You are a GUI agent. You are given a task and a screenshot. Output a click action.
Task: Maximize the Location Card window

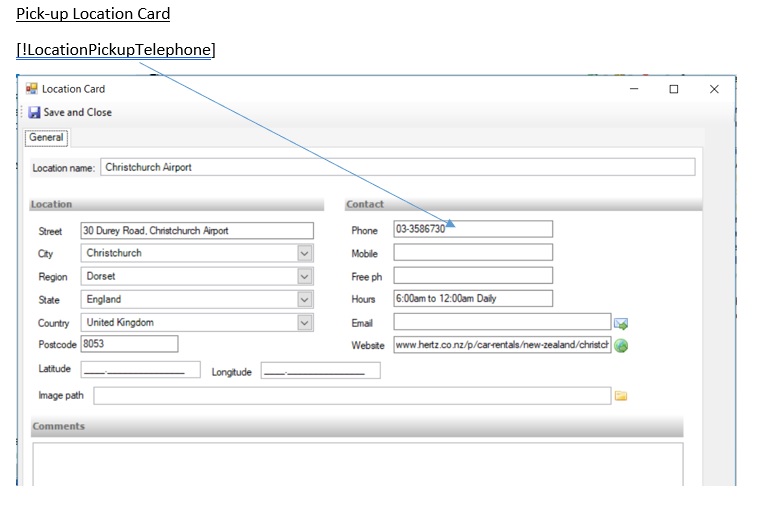click(x=674, y=89)
